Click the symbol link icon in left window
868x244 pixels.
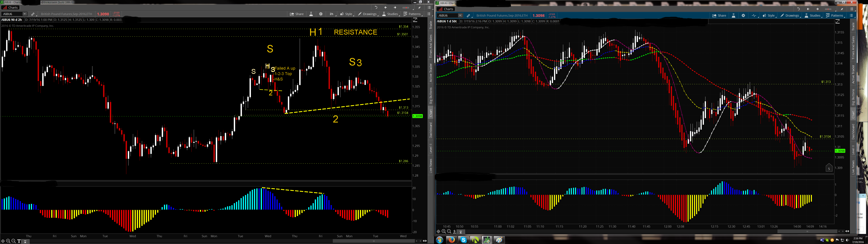33,14
